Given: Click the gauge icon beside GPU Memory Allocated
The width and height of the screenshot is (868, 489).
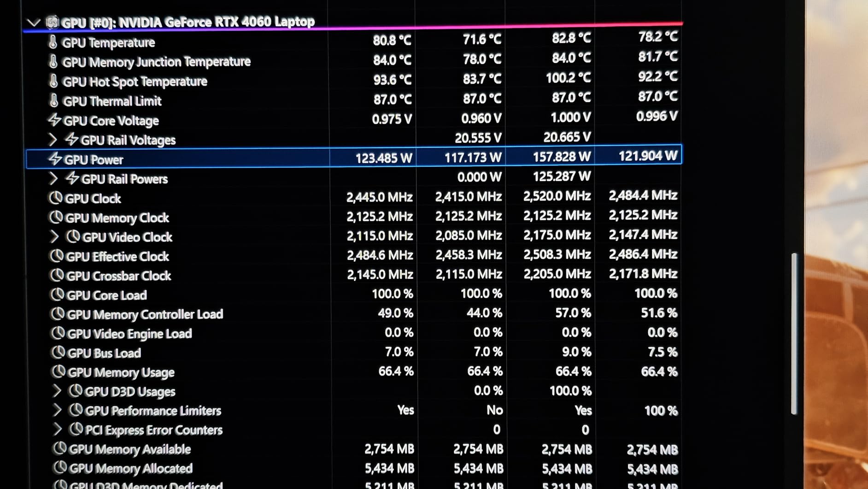Looking at the screenshot, I should click(60, 468).
